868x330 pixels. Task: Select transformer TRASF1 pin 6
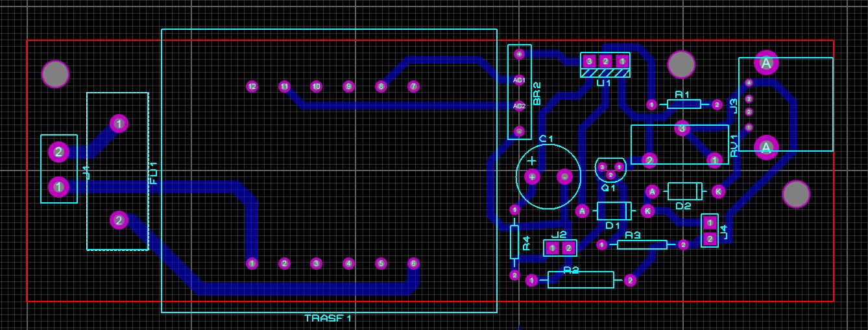(x=413, y=263)
